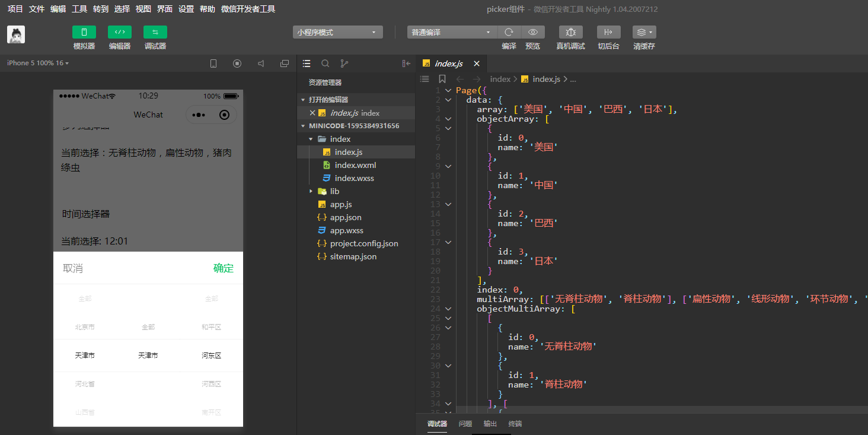This screenshot has width=868, height=435.
Task: Switch to the 调试器 tab in the bottom panel
Action: click(x=437, y=424)
